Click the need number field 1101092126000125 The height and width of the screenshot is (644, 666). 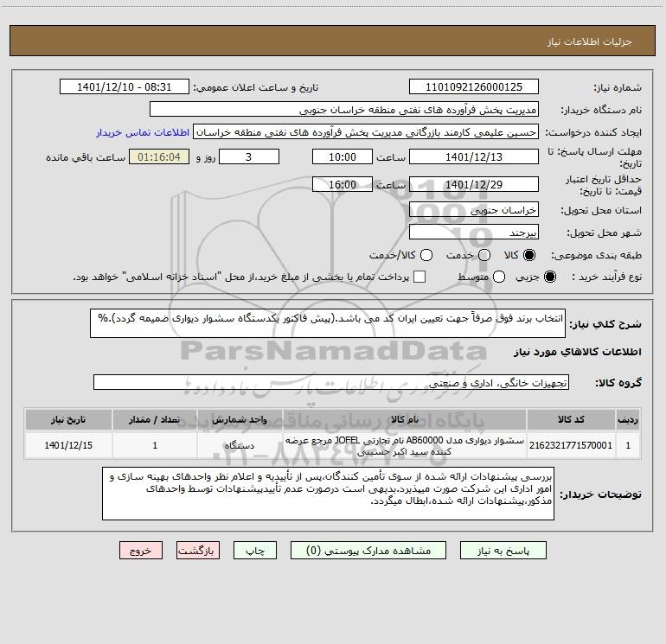point(474,87)
